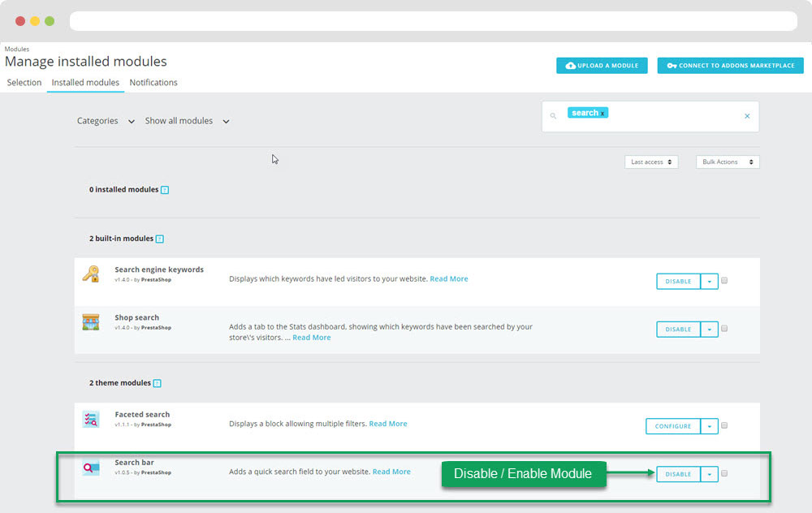The height and width of the screenshot is (513, 812).
Task: Open the Show all modules dropdown
Action: [187, 121]
